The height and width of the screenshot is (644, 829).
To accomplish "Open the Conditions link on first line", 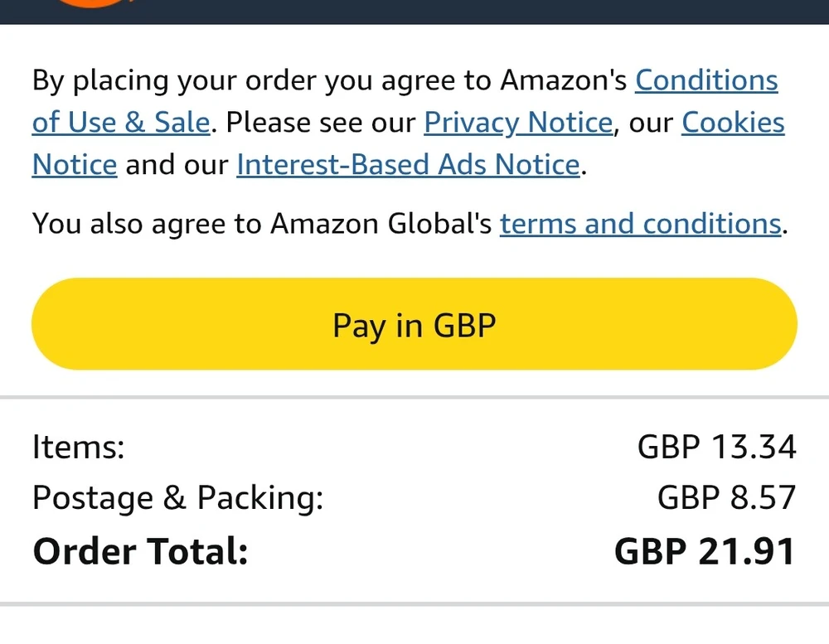I will pos(706,80).
